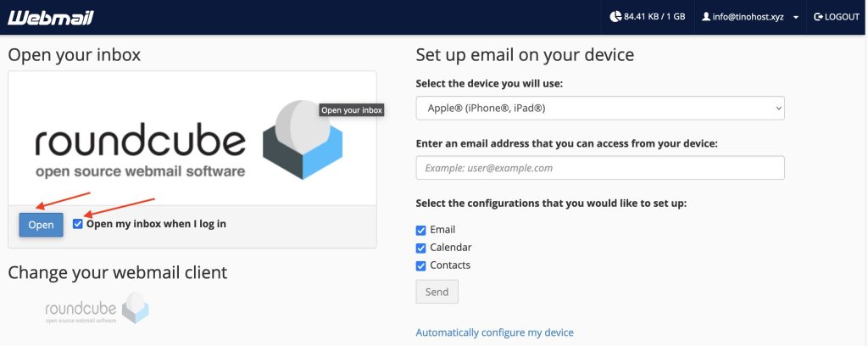
Task: Click the 'Change your webmail client' heading
Action: 117,272
